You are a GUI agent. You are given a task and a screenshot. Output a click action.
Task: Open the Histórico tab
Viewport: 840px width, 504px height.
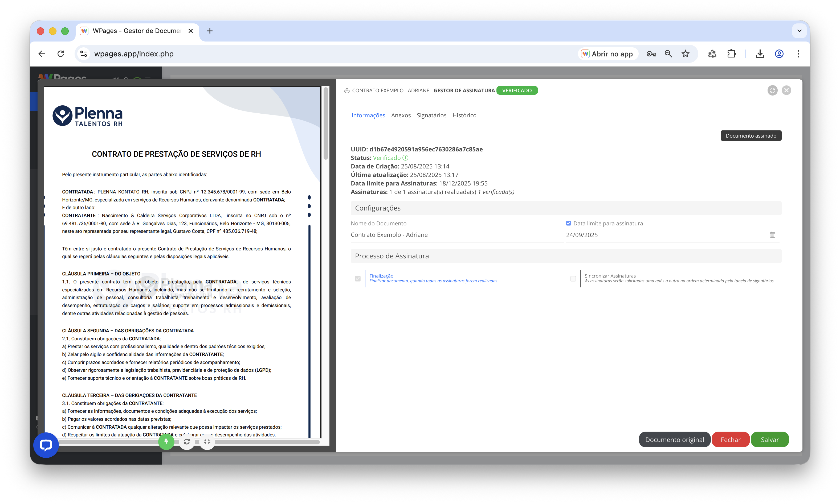tap(464, 115)
